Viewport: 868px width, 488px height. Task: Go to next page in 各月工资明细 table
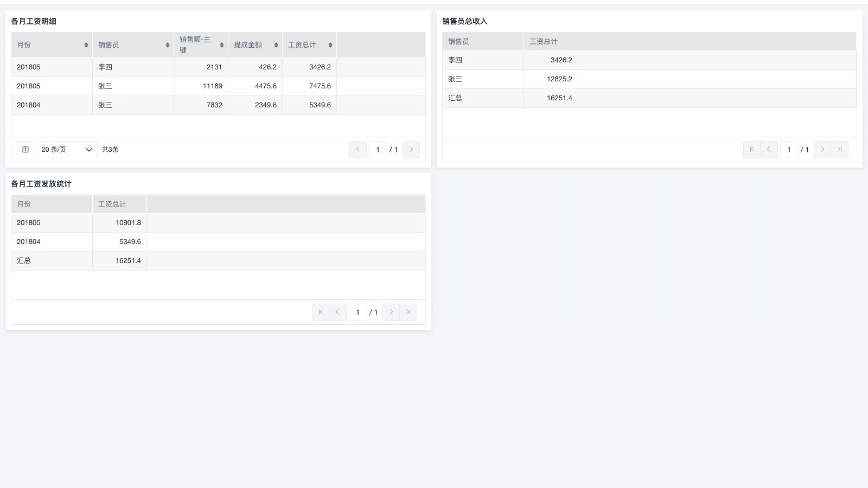point(411,149)
